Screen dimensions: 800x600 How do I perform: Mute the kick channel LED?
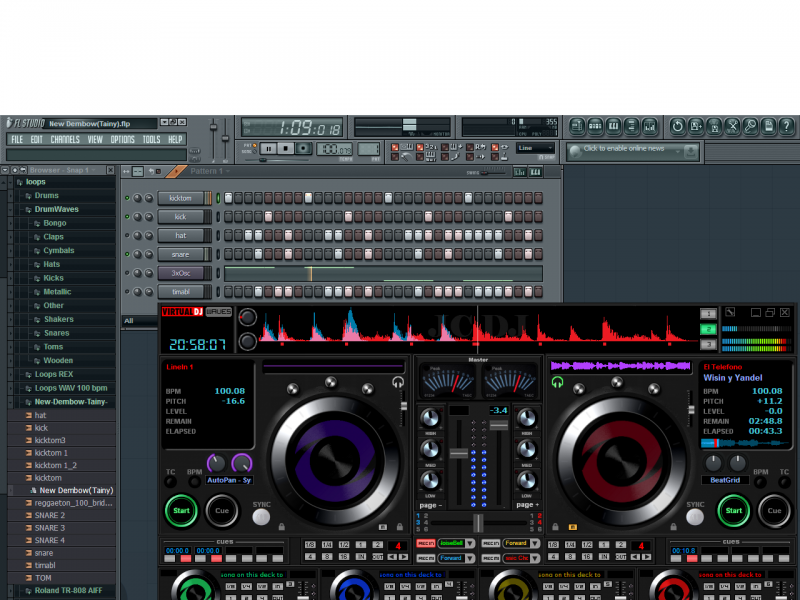tap(127, 217)
